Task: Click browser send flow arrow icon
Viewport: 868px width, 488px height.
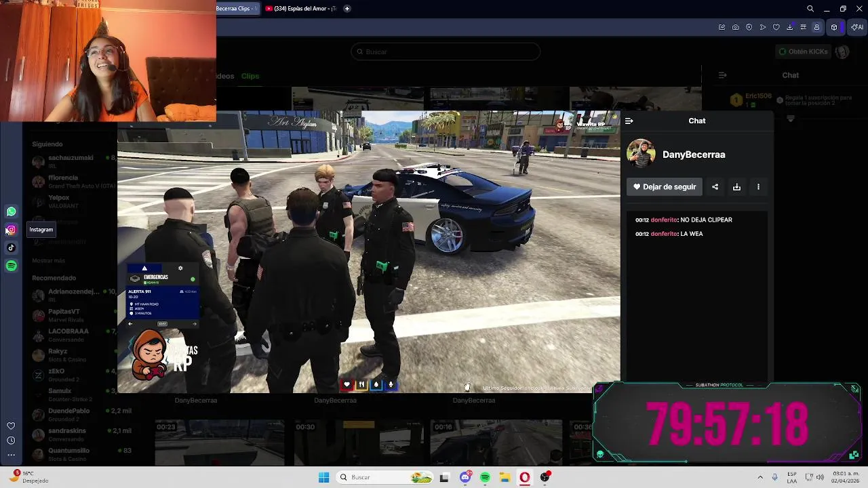Action: coord(763,27)
